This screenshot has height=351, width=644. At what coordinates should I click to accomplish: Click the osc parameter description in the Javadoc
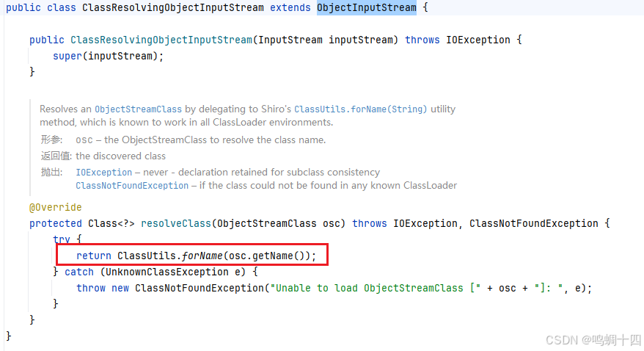tap(200, 140)
